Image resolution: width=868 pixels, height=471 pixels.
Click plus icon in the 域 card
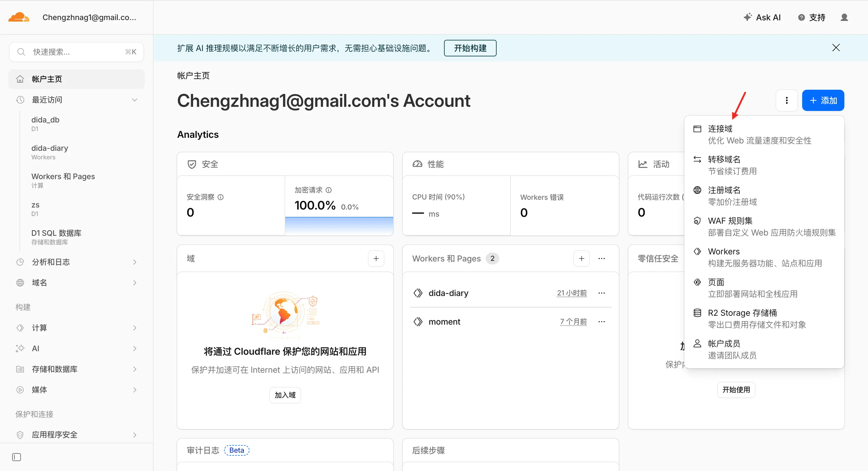pos(376,259)
